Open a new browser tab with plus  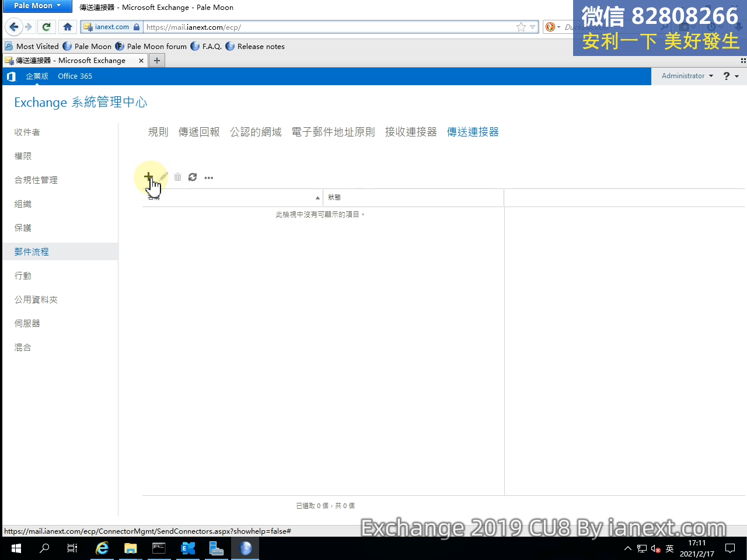pyautogui.click(x=157, y=61)
